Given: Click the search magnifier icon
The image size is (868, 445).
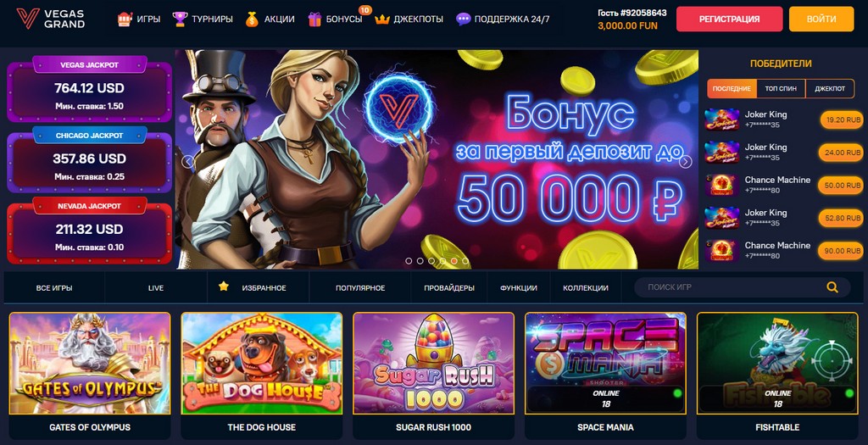Looking at the screenshot, I should pos(832,287).
